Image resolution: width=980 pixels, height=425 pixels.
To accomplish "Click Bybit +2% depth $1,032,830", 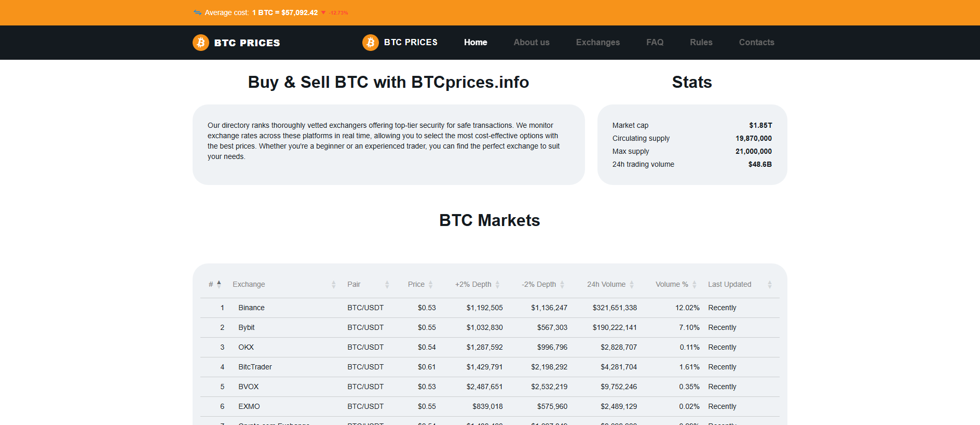I will 484,327.
